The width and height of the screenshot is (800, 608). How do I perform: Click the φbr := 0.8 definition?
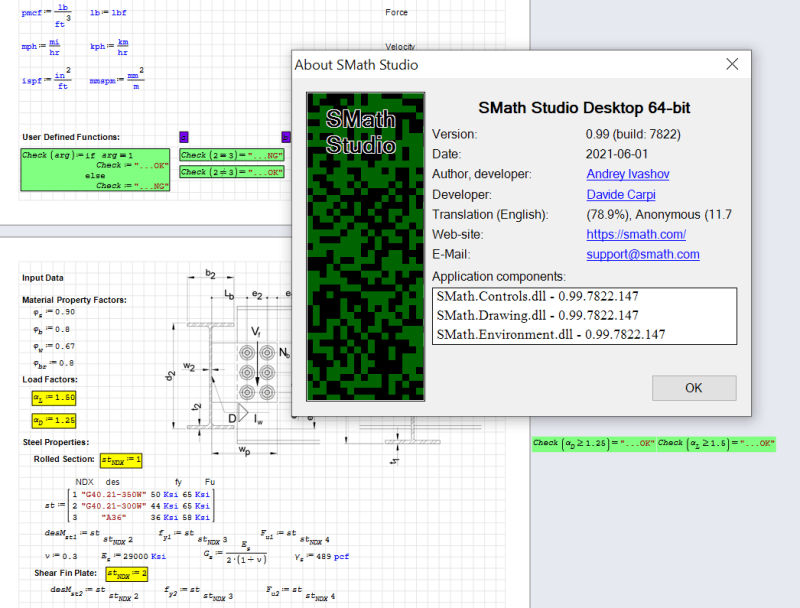pyautogui.click(x=54, y=364)
